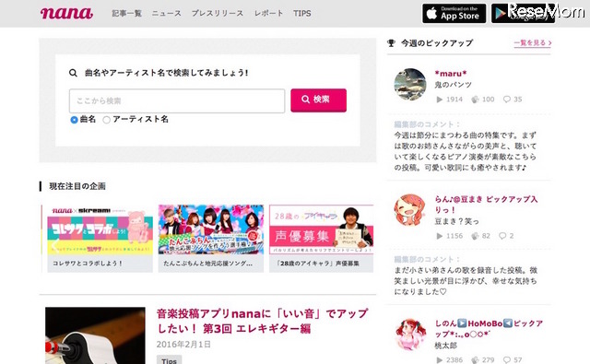The width and height of the screenshot is (590, 364).
Task: Click the article date 2016年2月1日
Action: pos(183,344)
